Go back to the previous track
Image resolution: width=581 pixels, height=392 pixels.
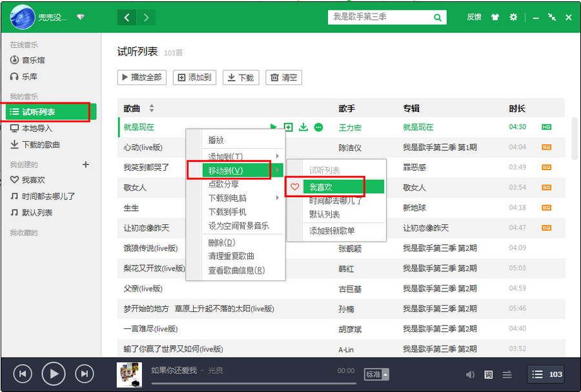pos(23,373)
